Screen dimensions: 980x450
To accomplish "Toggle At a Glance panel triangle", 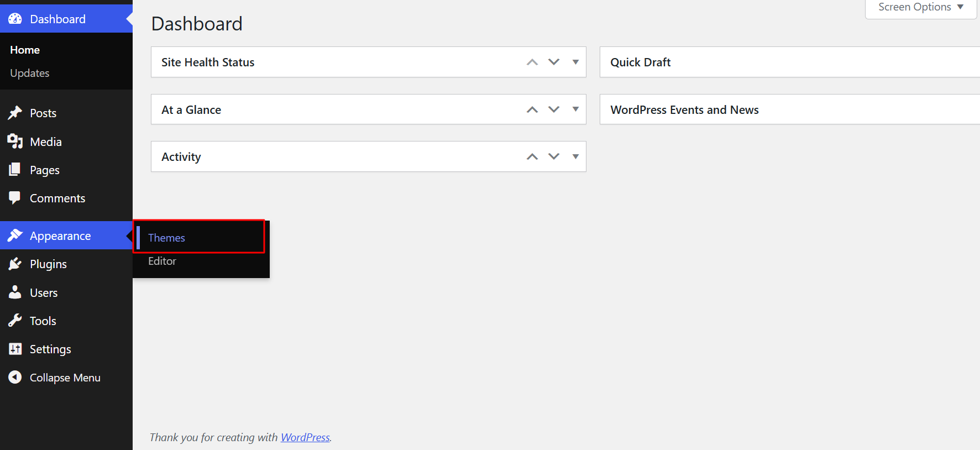I will pos(575,109).
